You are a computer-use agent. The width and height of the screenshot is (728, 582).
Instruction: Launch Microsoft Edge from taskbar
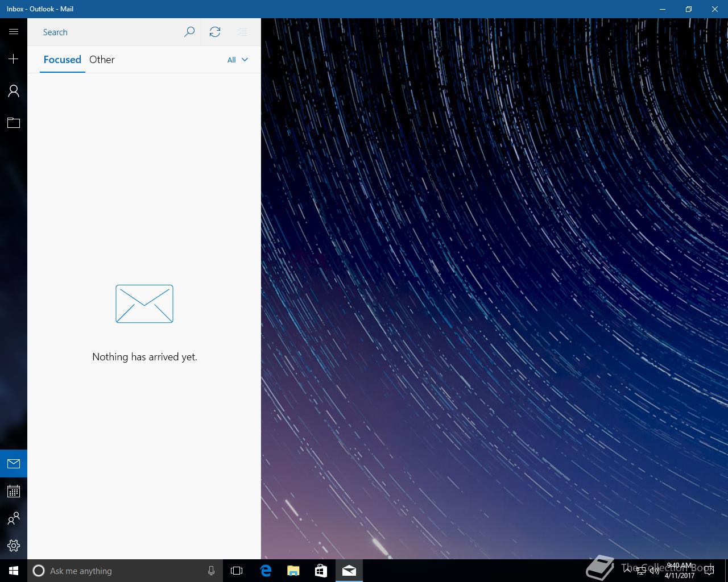coord(266,571)
